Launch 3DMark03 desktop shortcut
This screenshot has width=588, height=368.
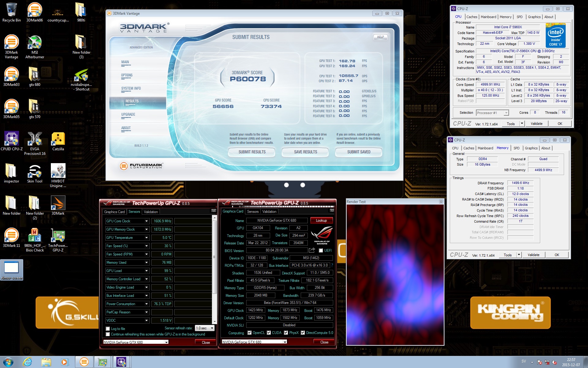coord(12,77)
